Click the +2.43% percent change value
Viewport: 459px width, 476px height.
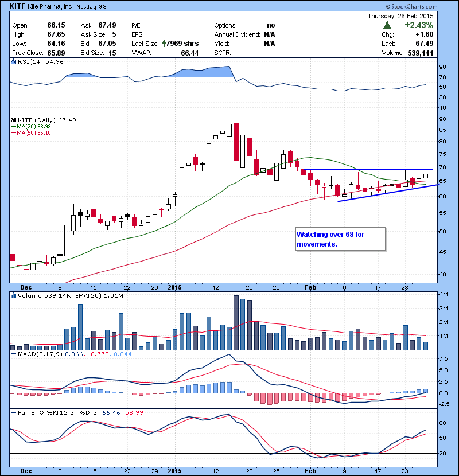[419, 25]
